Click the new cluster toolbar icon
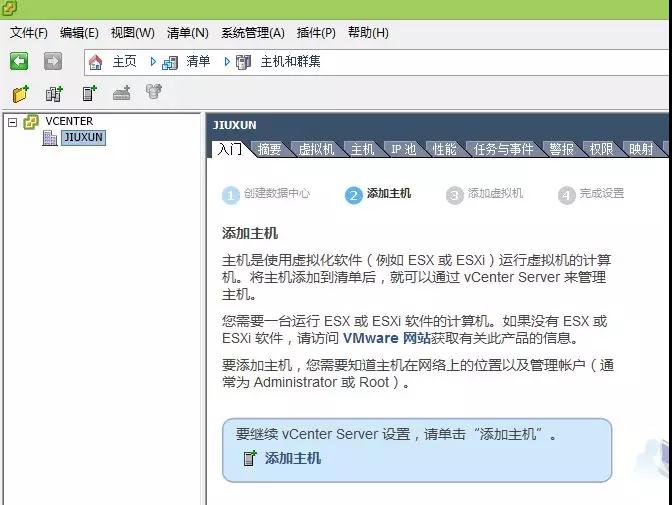Viewport: 672px width, 505px height. [x=54, y=93]
